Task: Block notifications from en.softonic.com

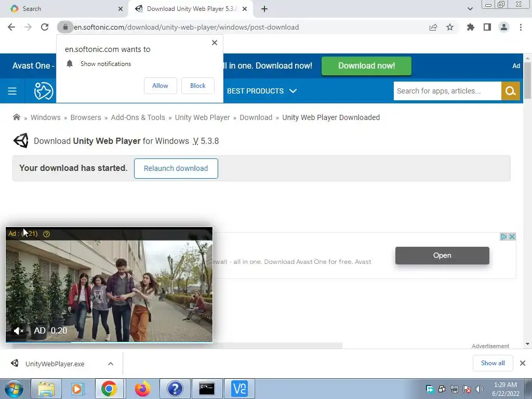Action: (x=198, y=86)
